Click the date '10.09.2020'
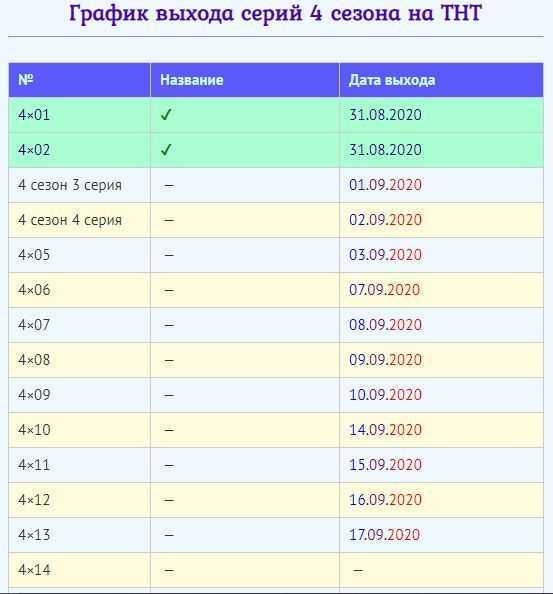 [x=385, y=395]
